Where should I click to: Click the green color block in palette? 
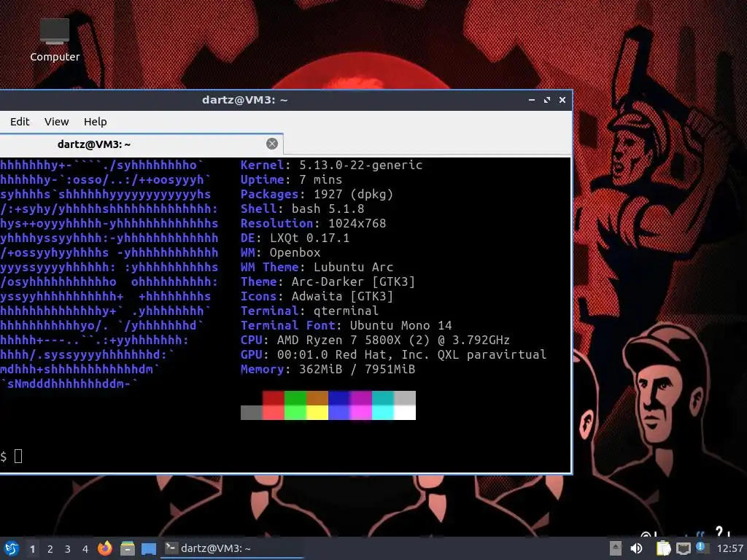click(x=295, y=398)
